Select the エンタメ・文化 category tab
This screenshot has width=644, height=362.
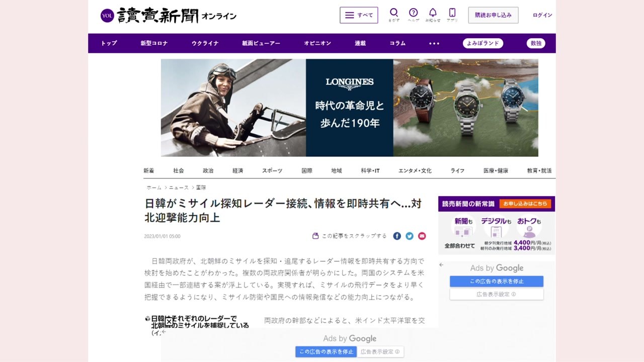415,171
